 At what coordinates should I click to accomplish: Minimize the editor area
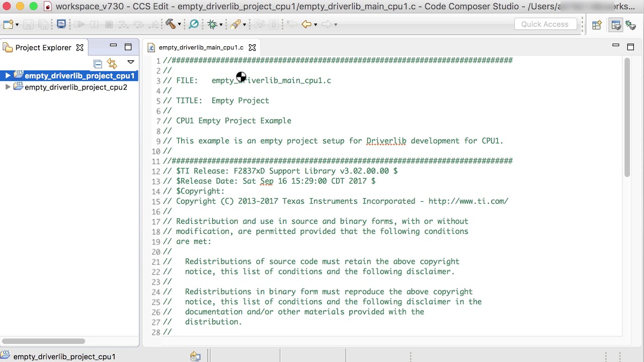tap(615, 46)
